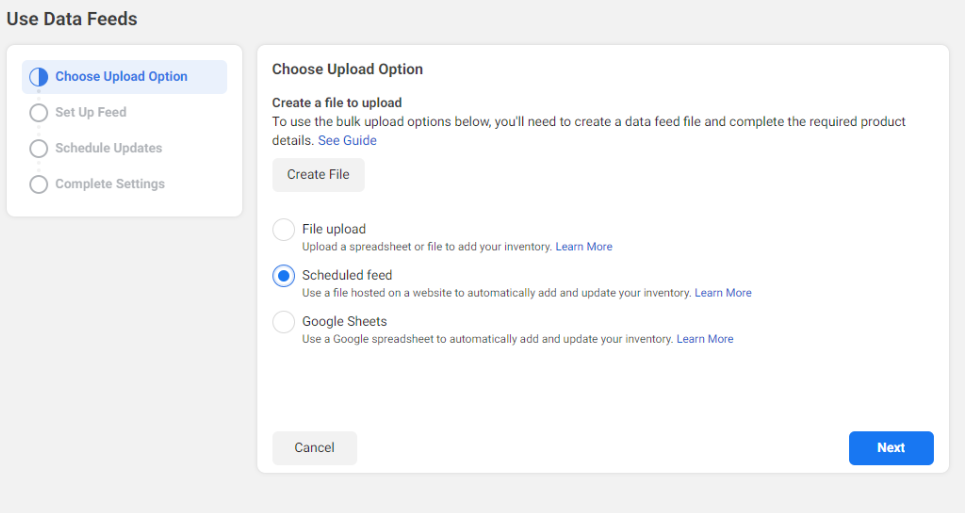Viewport: 965px width, 513px height.
Task: Click the Next button
Action: [x=891, y=448]
